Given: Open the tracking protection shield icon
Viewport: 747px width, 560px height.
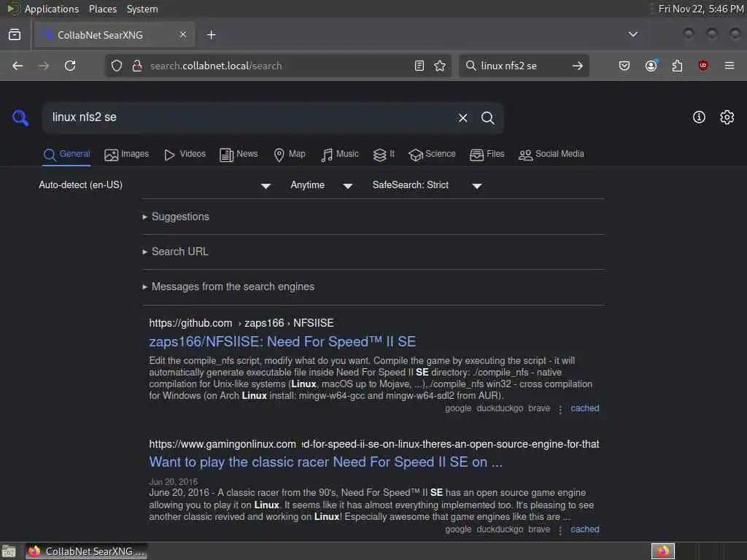Looking at the screenshot, I should tap(117, 66).
